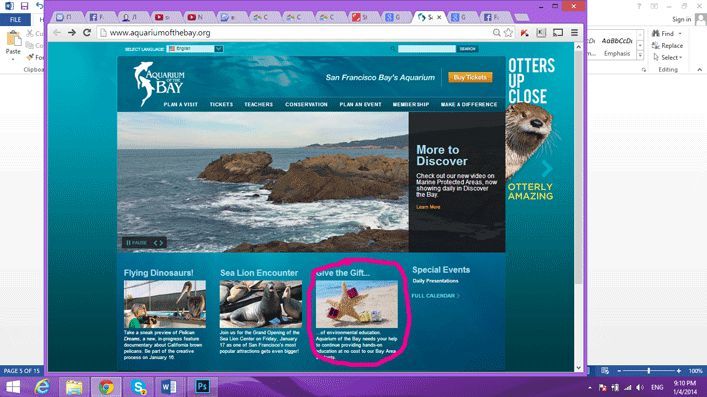
Task: Open the TEACHERS menu item
Action: 258,104
